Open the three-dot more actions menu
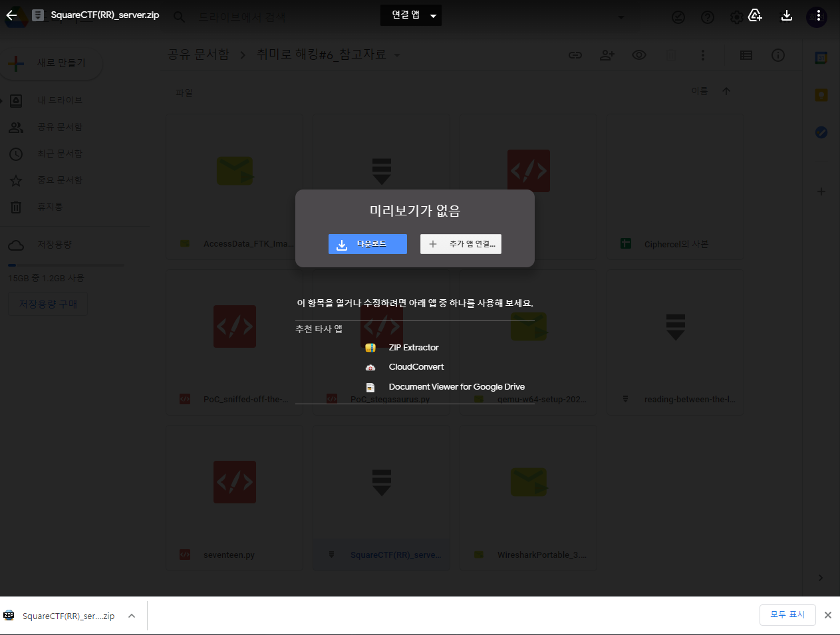 coord(817,15)
